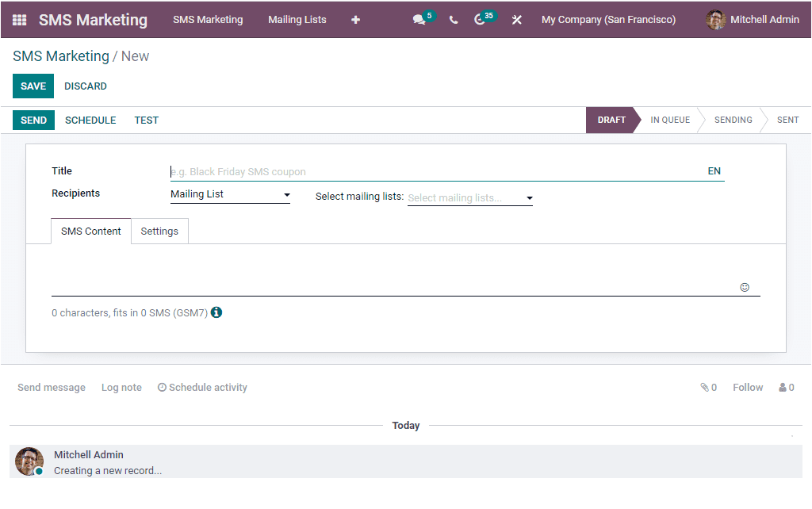Image resolution: width=812 pixels, height=509 pixels.
Task: Click the Send button
Action: tap(33, 121)
